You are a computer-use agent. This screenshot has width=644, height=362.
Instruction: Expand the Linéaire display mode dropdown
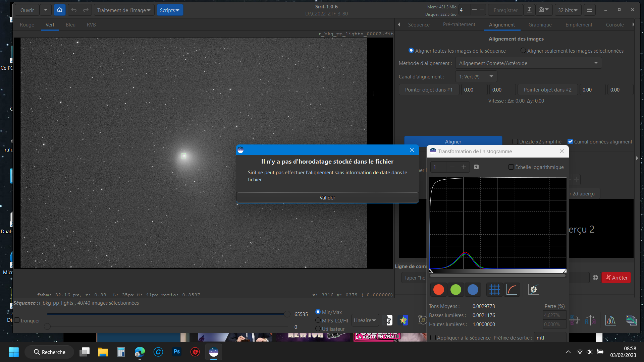coord(365,320)
